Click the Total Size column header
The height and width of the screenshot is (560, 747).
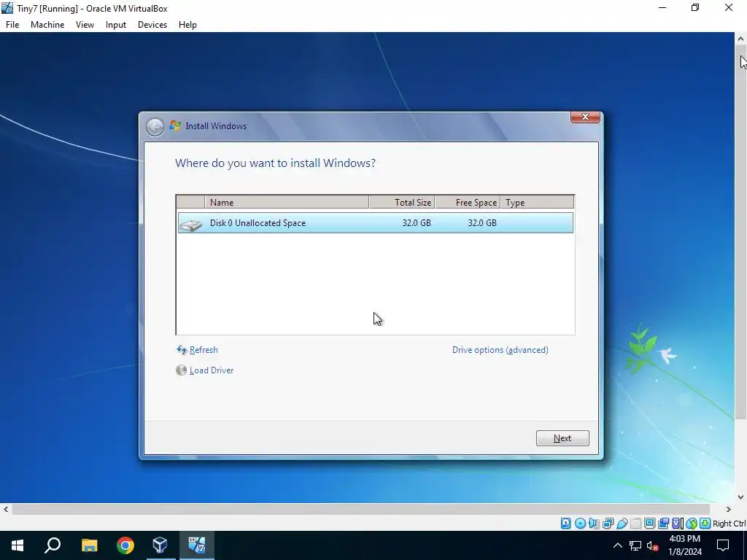coord(402,203)
